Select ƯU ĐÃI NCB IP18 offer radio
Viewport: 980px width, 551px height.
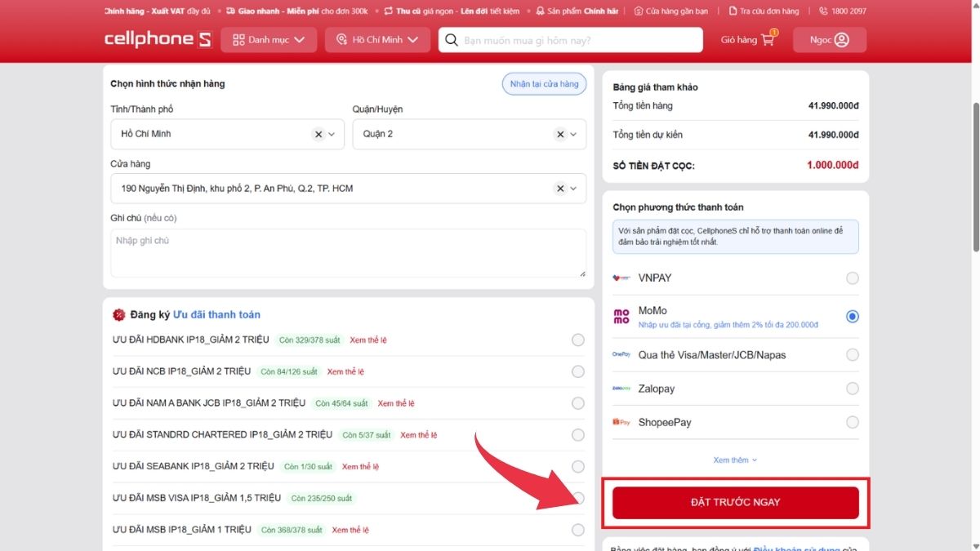pos(578,371)
